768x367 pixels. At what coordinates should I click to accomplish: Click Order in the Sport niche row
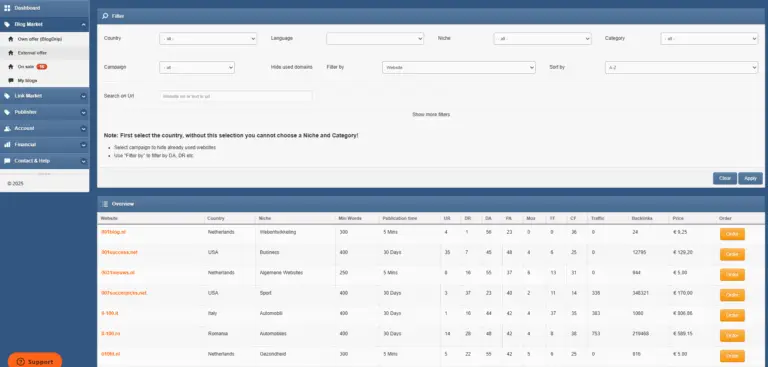coord(732,295)
